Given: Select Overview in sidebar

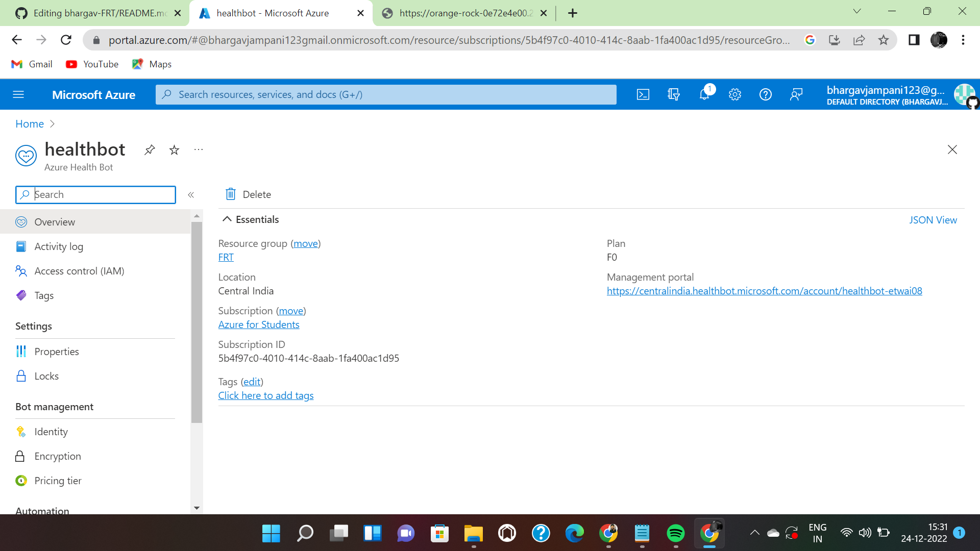Looking at the screenshot, I should pos(95,222).
